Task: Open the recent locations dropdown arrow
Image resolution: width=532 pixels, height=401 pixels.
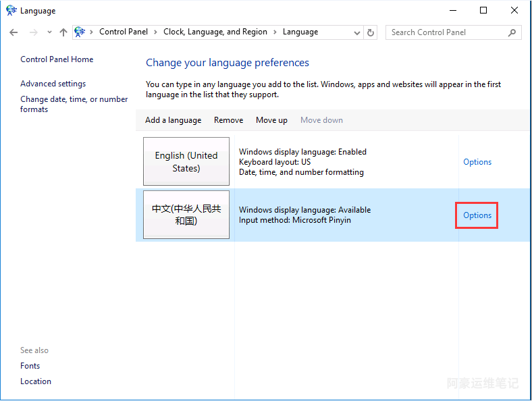Action: coord(49,32)
